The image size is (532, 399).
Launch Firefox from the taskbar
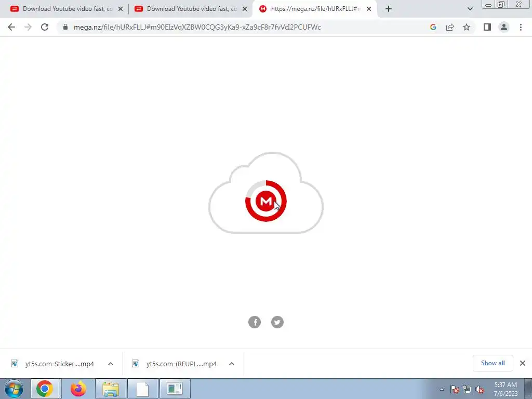[78, 389]
